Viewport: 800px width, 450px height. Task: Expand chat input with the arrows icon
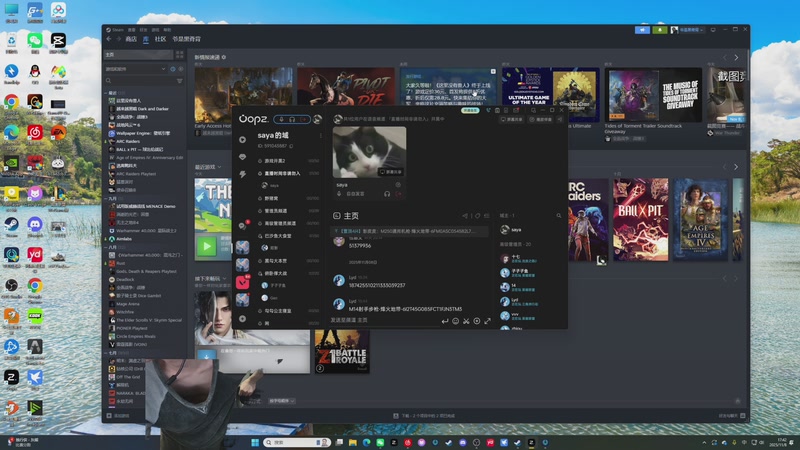pos(487,321)
